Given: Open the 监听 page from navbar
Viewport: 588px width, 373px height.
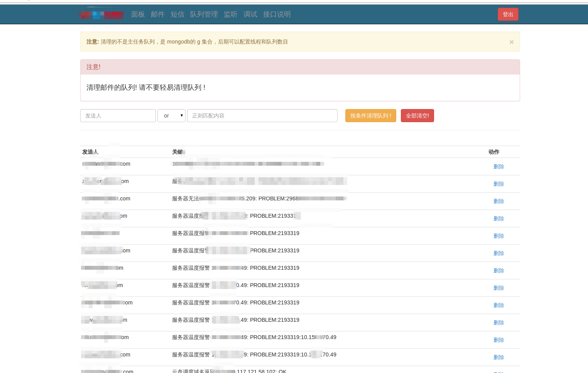Looking at the screenshot, I should [230, 14].
